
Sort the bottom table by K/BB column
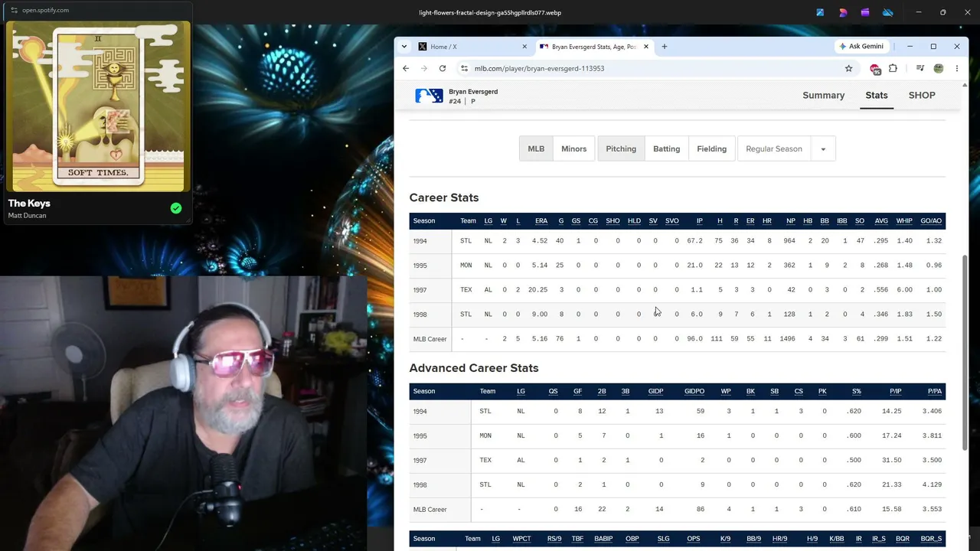(837, 539)
